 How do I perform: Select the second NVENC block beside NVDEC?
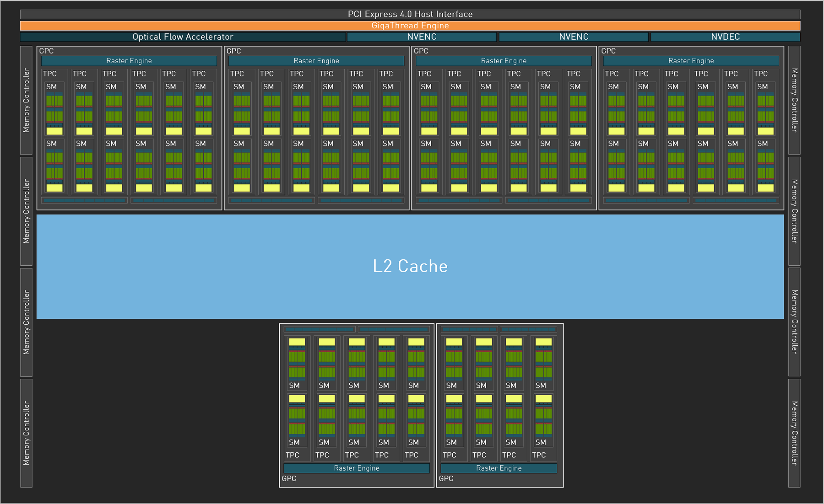574,37
